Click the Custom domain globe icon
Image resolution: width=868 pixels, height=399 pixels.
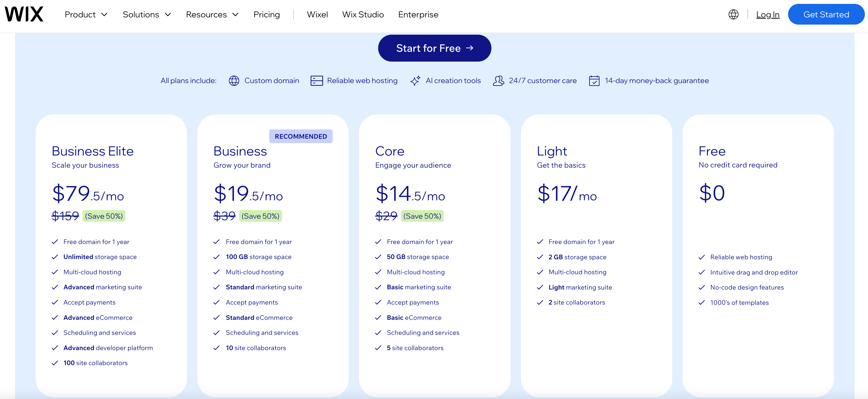(234, 81)
